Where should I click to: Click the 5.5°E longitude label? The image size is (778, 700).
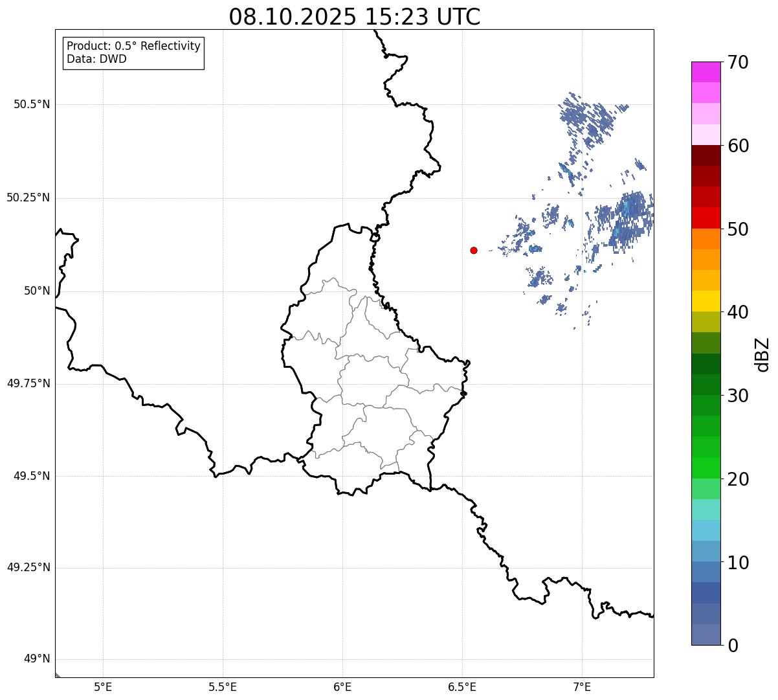[223, 686]
